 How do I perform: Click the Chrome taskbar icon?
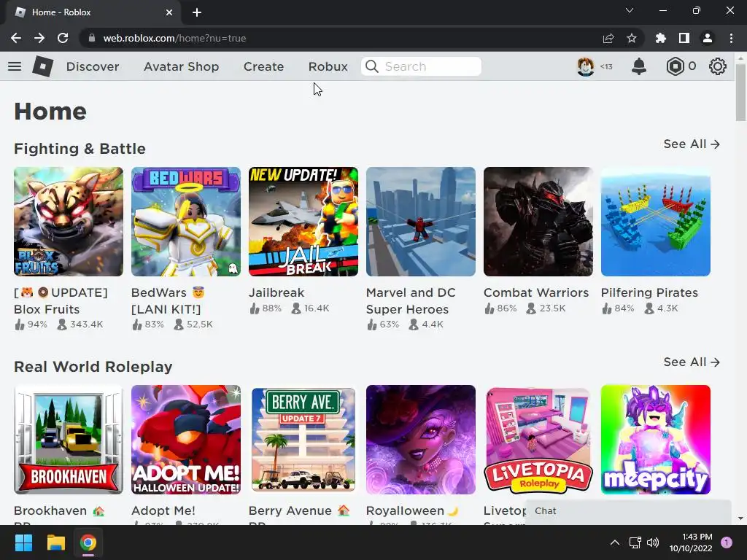click(x=88, y=542)
